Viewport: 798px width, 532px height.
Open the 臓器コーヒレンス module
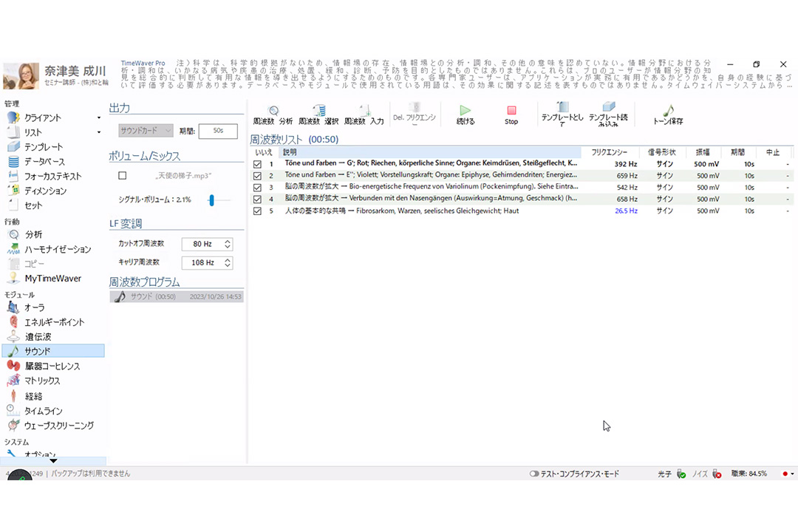click(52, 366)
